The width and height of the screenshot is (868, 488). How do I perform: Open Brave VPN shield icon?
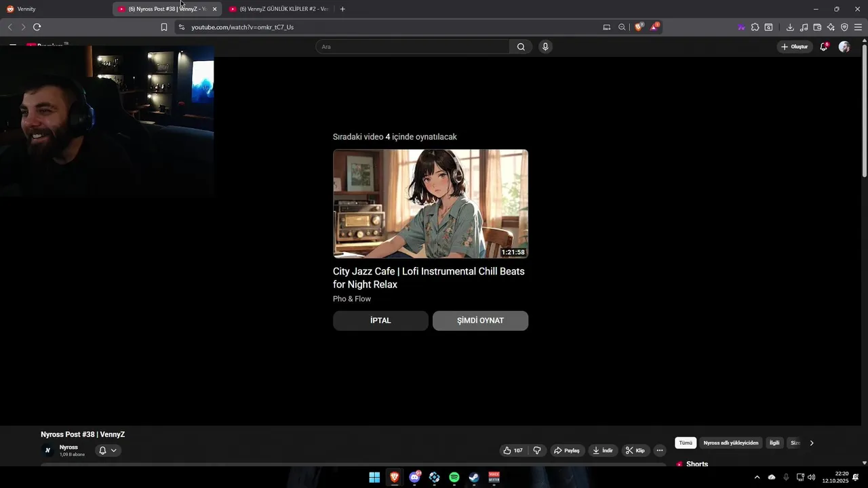click(844, 27)
